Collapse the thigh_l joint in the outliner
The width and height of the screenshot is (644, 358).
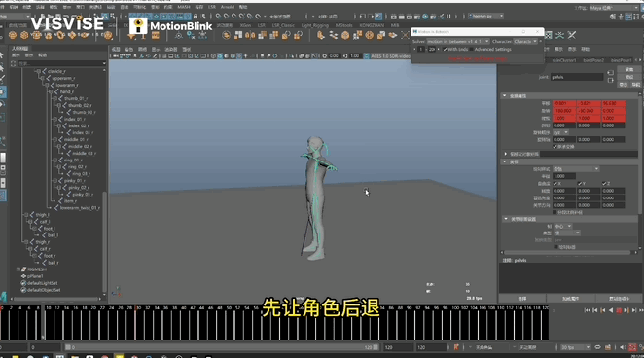pyautogui.click(x=26, y=215)
